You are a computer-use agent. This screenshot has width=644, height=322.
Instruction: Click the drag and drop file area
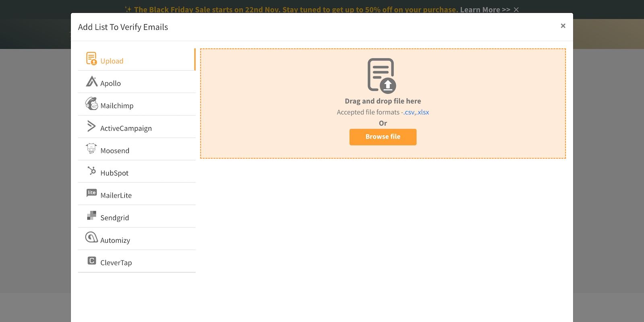coord(383,103)
